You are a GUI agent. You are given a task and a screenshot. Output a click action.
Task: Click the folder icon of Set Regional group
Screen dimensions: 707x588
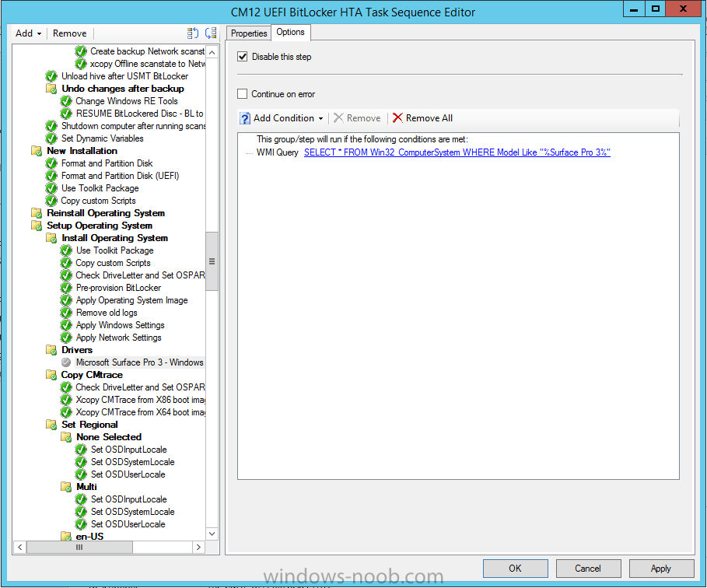[52, 425]
